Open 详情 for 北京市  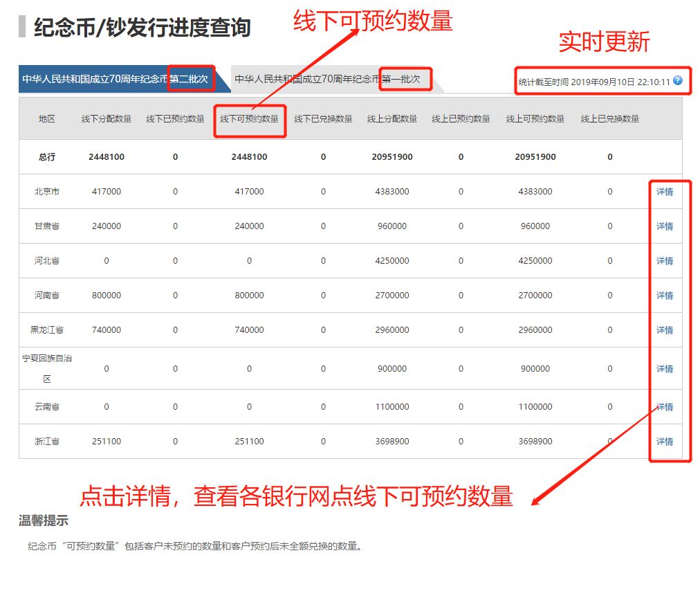[x=664, y=192]
